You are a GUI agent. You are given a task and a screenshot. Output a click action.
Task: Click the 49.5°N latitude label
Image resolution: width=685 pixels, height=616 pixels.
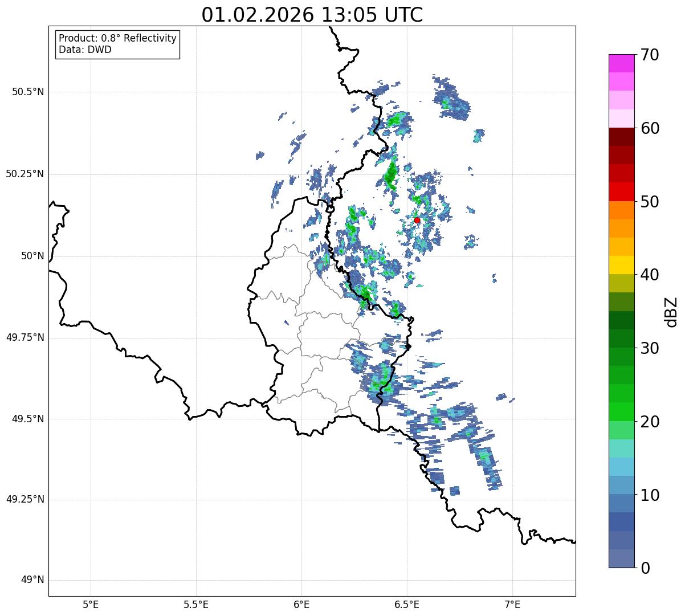[x=28, y=419]
